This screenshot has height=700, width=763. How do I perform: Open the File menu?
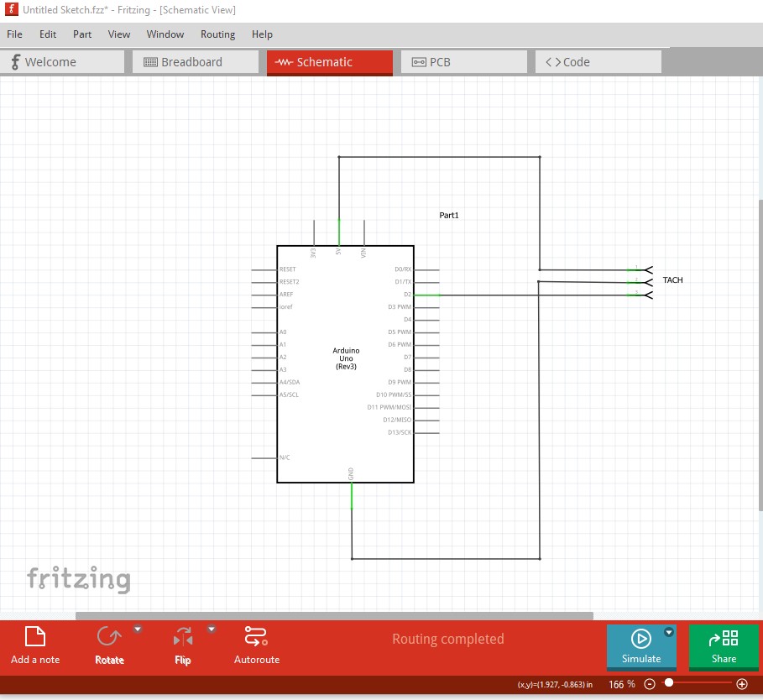(x=14, y=34)
